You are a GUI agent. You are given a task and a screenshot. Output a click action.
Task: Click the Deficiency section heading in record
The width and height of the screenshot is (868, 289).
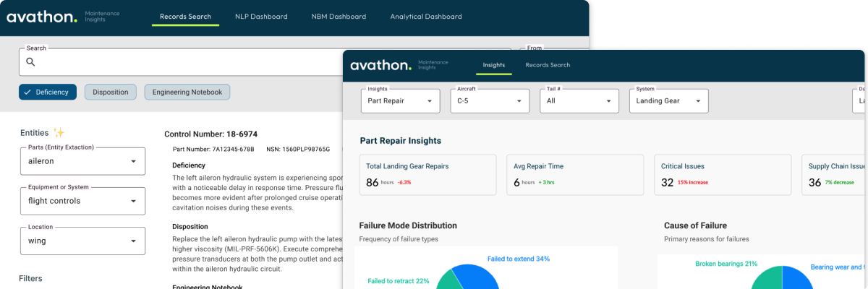(x=189, y=165)
